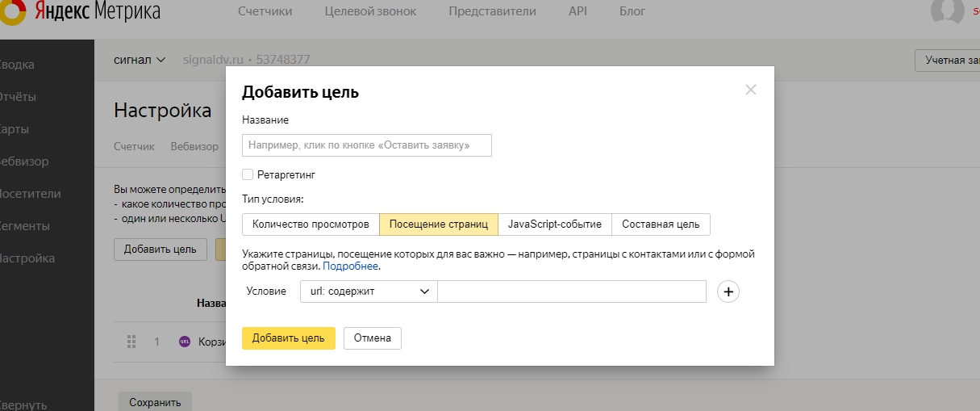This screenshot has width=980, height=411.
Task: Follow the Подробнее link
Action: tap(350, 266)
